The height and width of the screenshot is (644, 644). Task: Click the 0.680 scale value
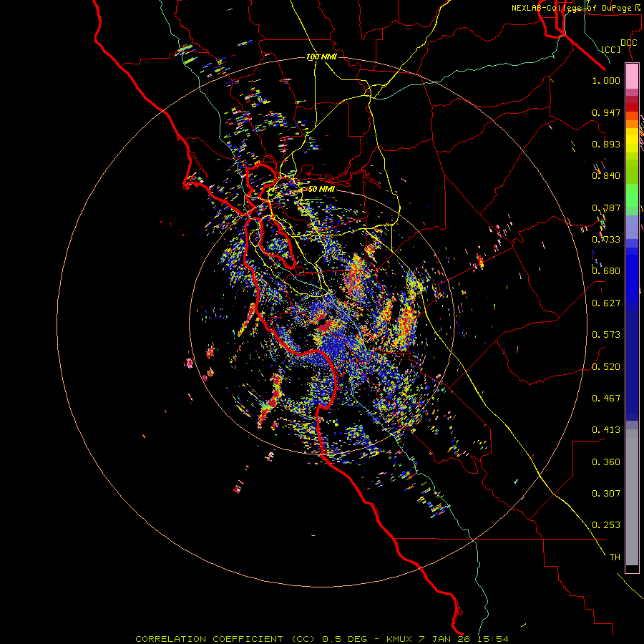[606, 271]
